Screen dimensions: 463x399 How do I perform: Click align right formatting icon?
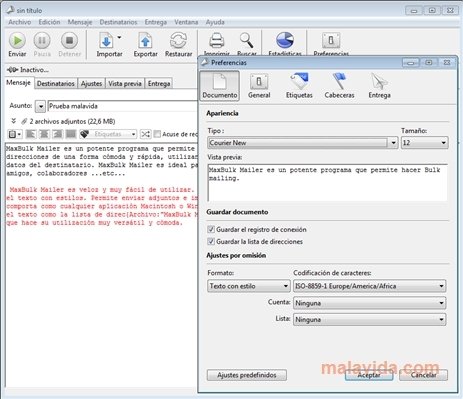[57, 134]
